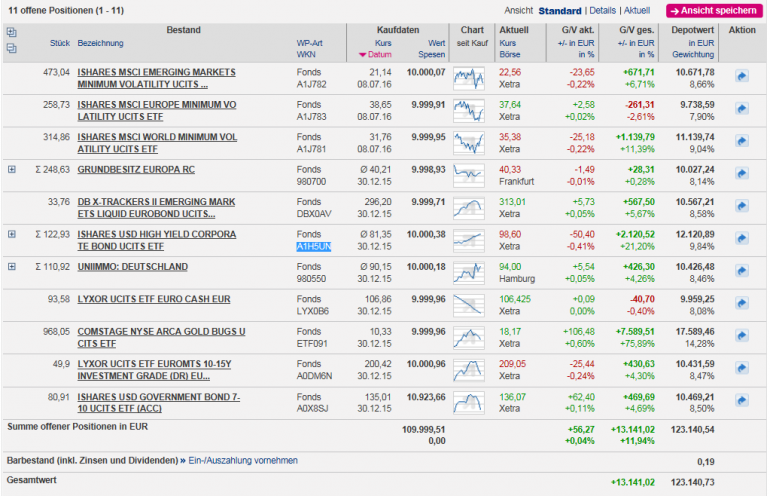Viewport: 770px width, 496px height.
Task: Switch to the Aktuell view
Action: point(637,10)
